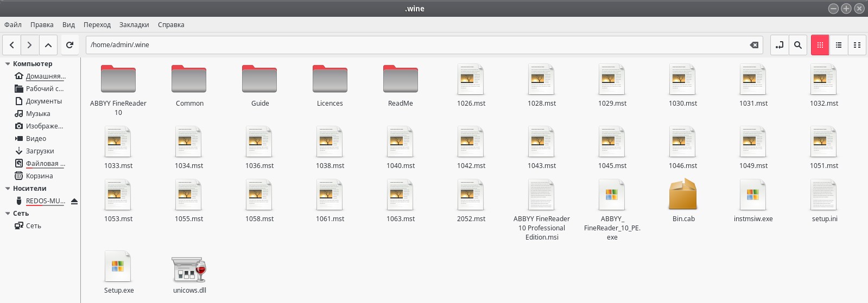Viewport: 868px width, 303px height.
Task: Open the Вид menu
Action: 68,25
